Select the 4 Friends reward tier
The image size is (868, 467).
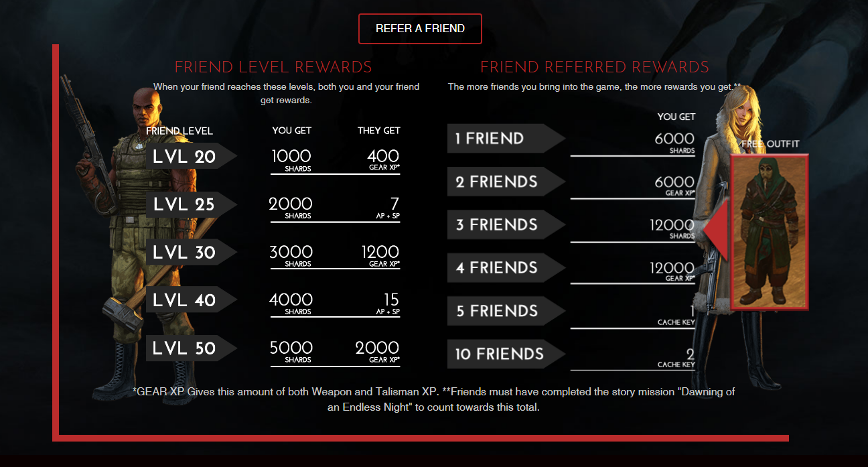pyautogui.click(x=506, y=268)
